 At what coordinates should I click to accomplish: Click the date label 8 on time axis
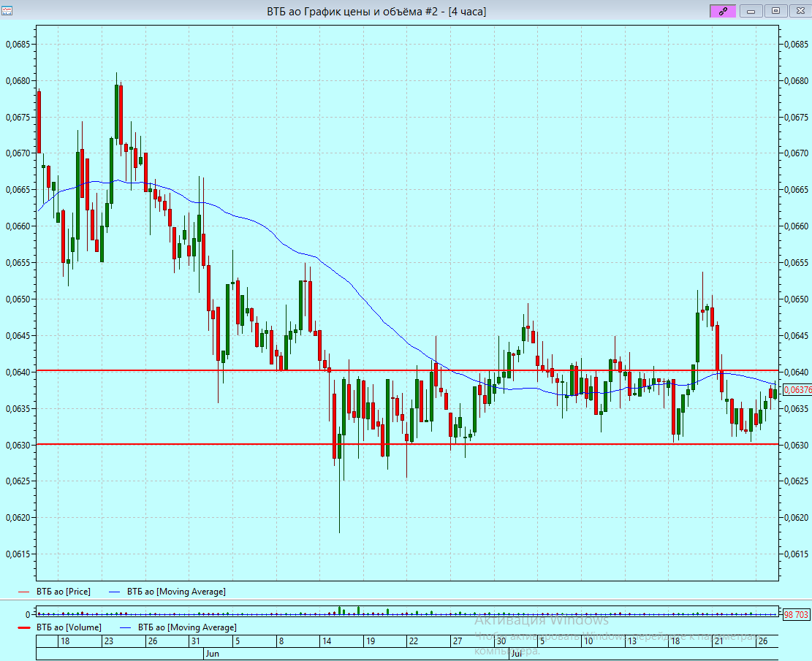pyautogui.click(x=281, y=641)
